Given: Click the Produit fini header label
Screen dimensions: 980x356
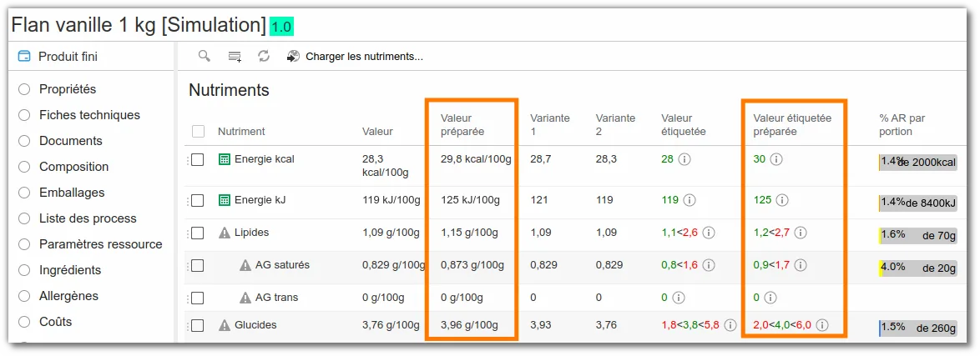Looking at the screenshot, I should 68,57.
